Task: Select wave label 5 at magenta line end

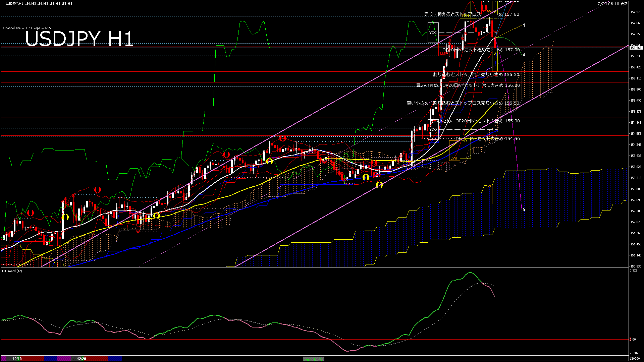Action: coord(524,210)
